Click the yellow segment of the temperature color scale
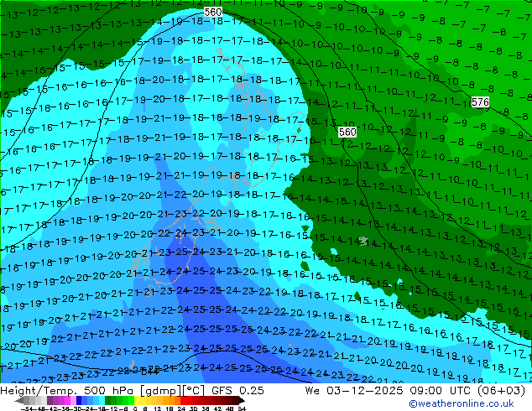 pyautogui.click(x=137, y=400)
